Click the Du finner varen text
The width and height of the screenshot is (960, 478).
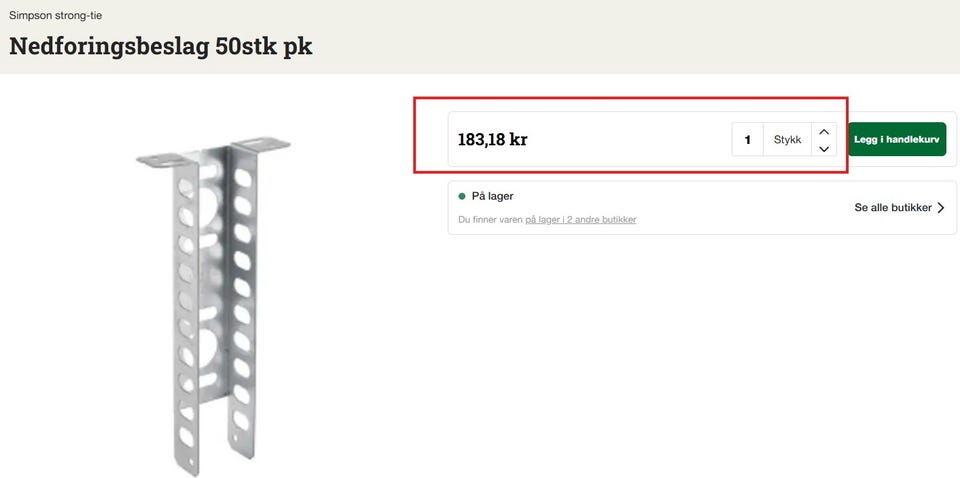coord(491,219)
